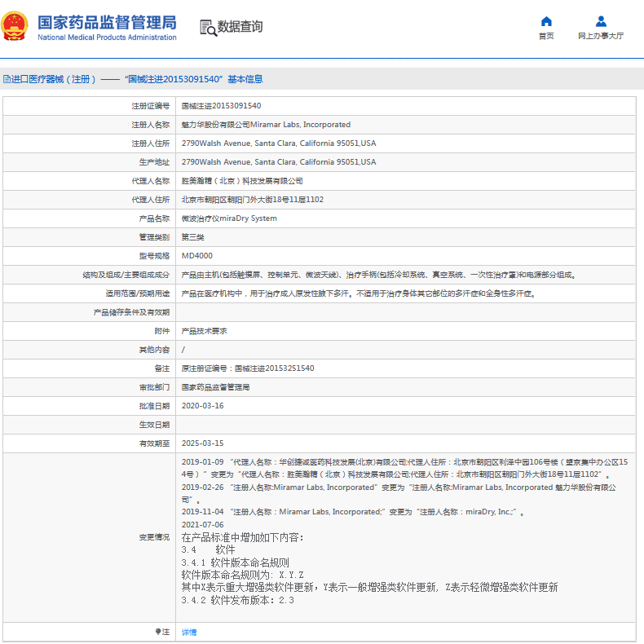Click the 变更情况 row label
Image resolution: width=644 pixels, height=644 pixels.
pyautogui.click(x=154, y=537)
